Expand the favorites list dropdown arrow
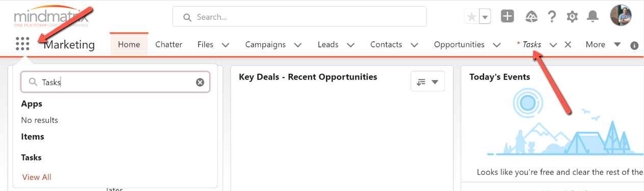This screenshot has height=191, width=644. [x=486, y=17]
